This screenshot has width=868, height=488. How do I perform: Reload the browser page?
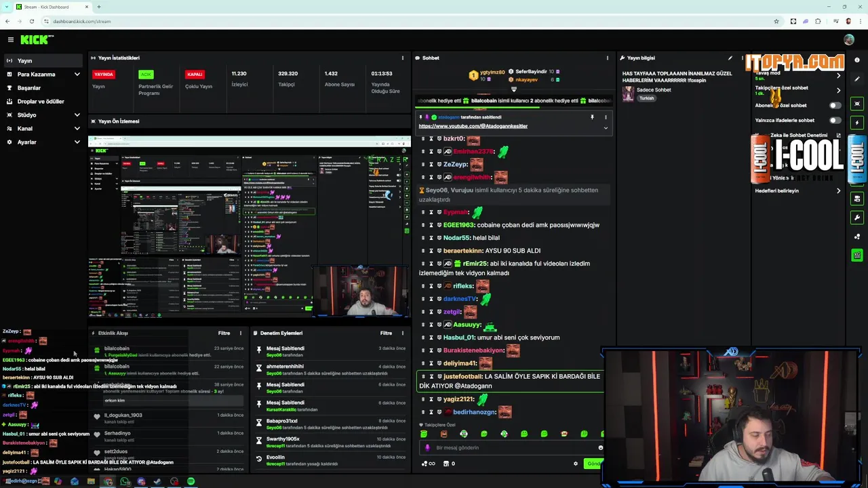pos(31,21)
